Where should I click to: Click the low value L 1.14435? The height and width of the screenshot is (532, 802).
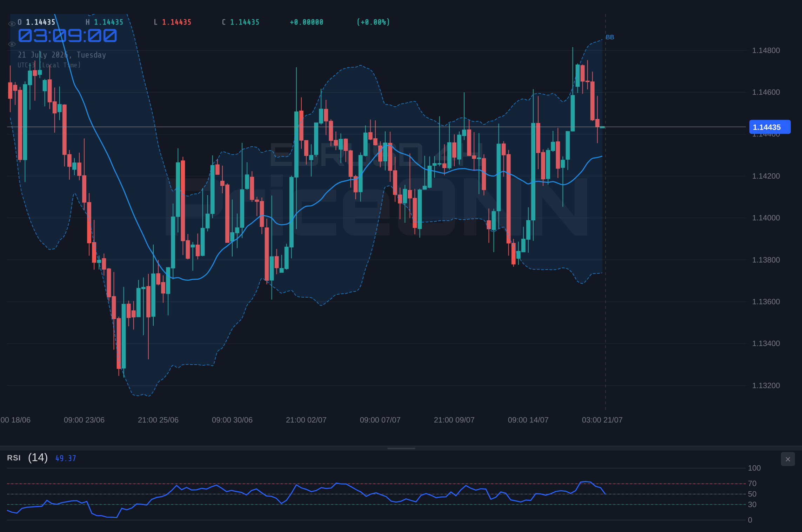point(173,22)
